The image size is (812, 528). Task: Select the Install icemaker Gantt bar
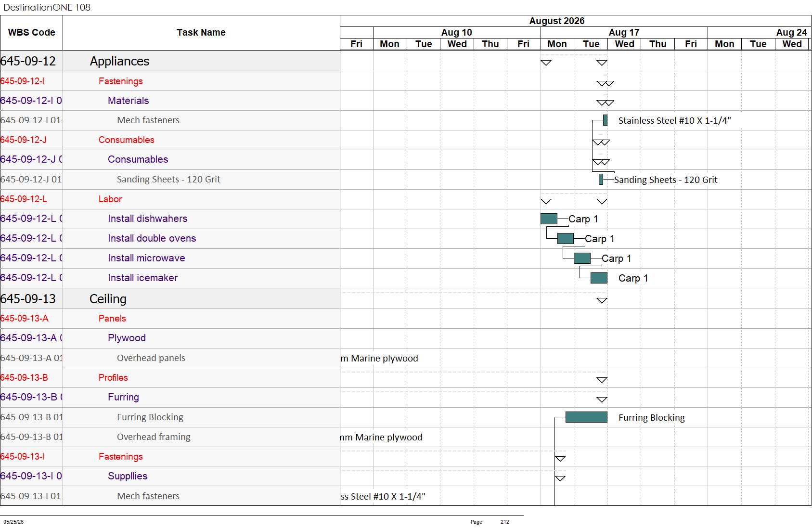599,278
